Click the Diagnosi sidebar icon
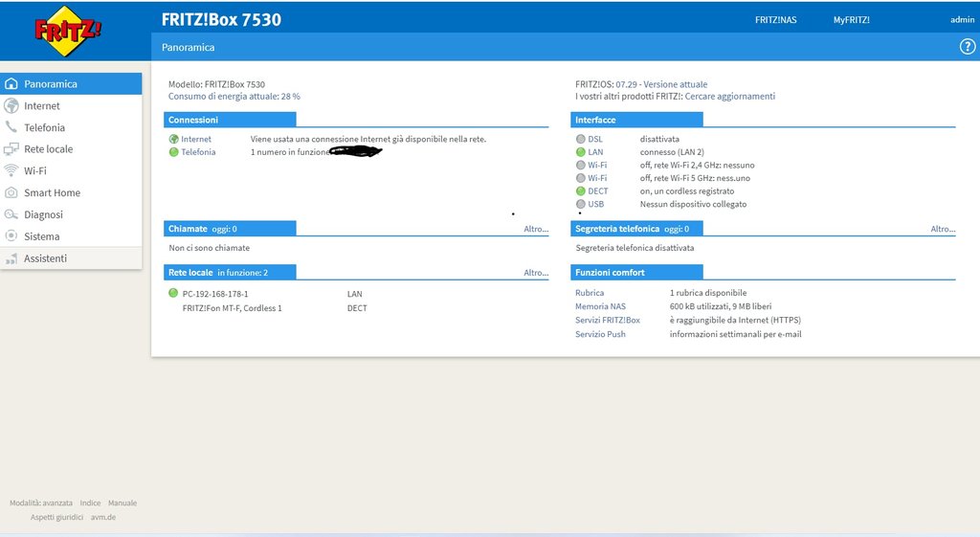 tap(11, 214)
